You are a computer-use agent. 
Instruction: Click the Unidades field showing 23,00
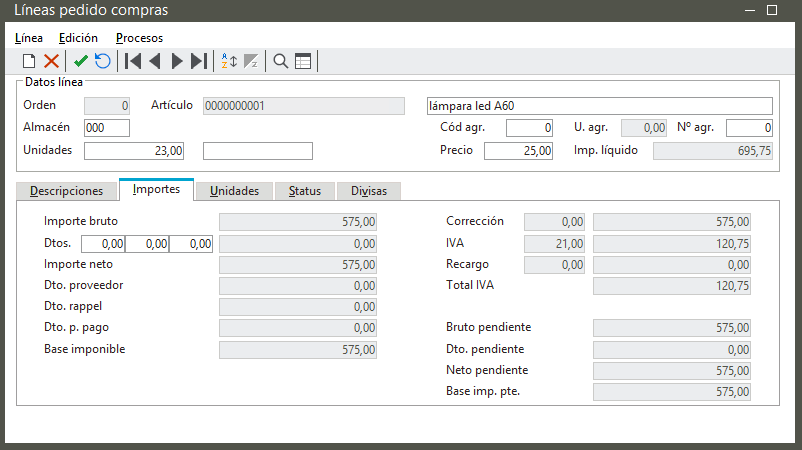tap(134, 151)
